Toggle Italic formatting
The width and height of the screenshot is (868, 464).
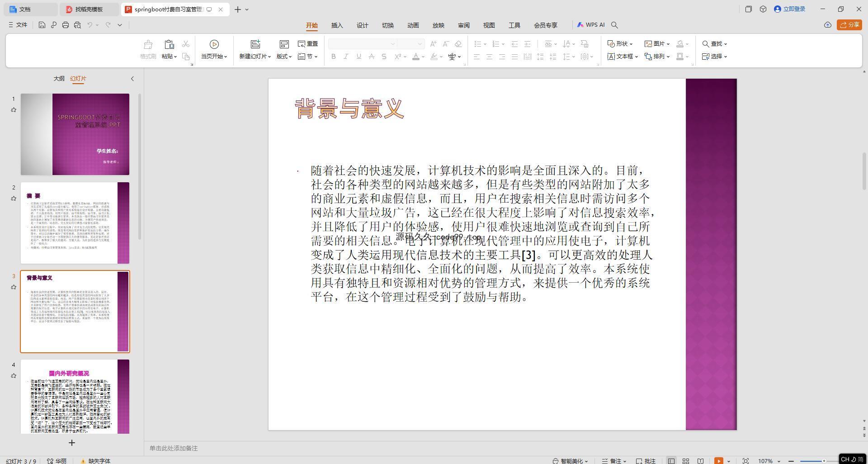point(346,57)
